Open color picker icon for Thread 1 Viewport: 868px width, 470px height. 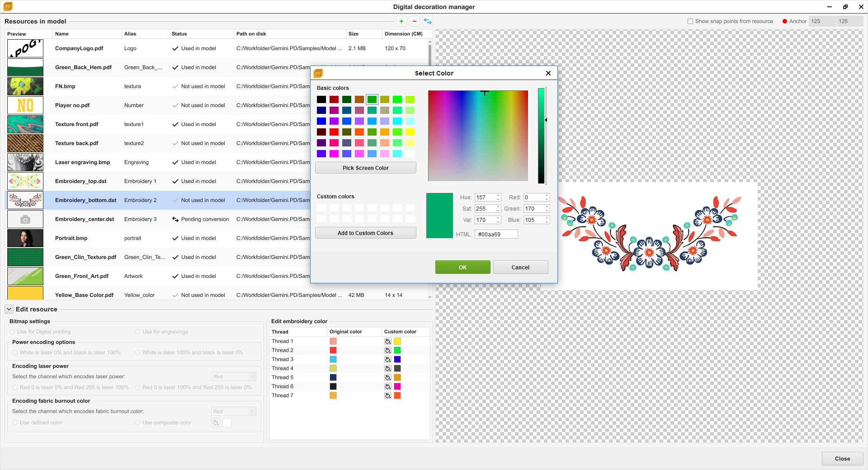pos(387,341)
